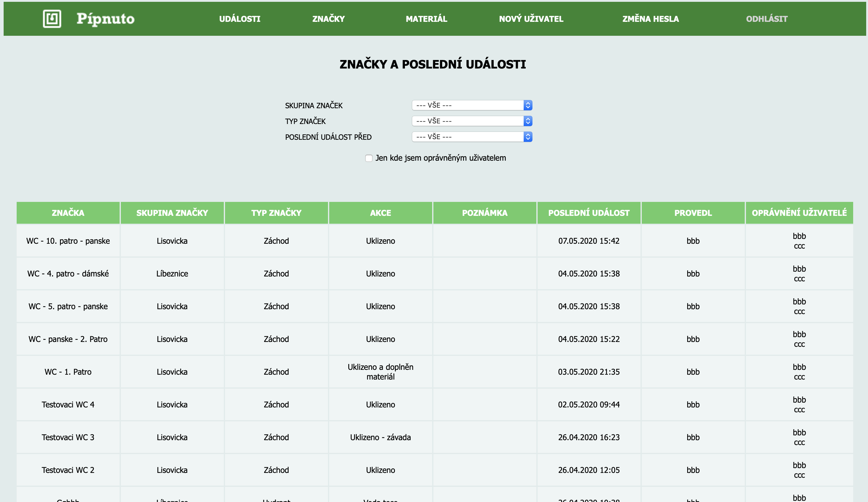Enable the Jen kde jsem oprávněným uživatelem checkbox
Image resolution: width=868 pixels, height=502 pixels.
pos(369,158)
